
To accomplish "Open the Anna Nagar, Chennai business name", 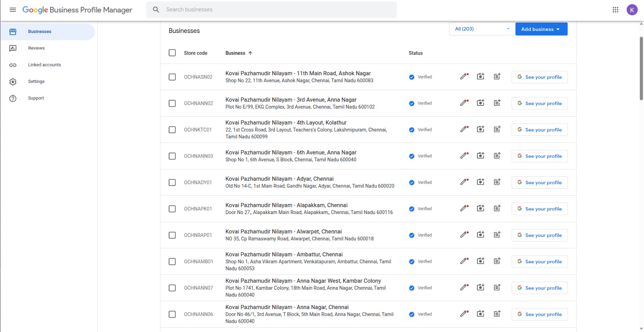I will tap(287, 307).
